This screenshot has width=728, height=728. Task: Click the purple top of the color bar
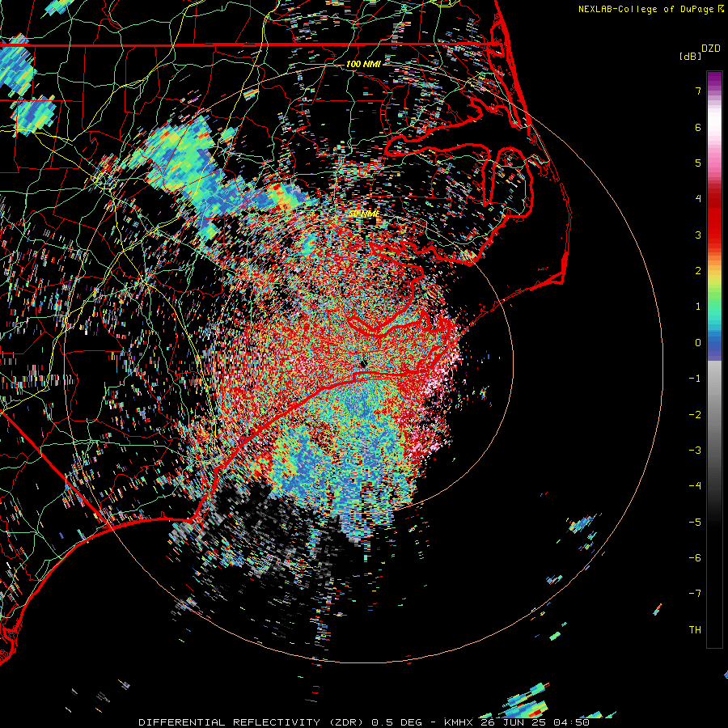tap(714, 78)
